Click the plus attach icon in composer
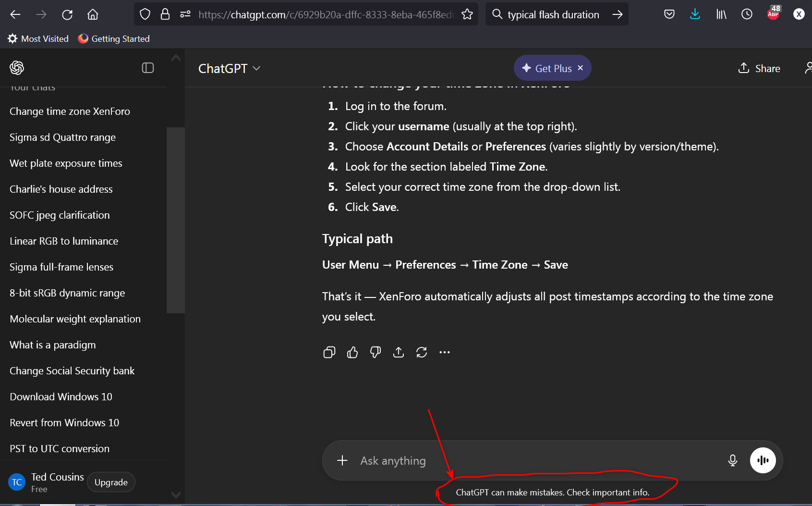Viewport: 812px width, 506px height. tap(342, 460)
